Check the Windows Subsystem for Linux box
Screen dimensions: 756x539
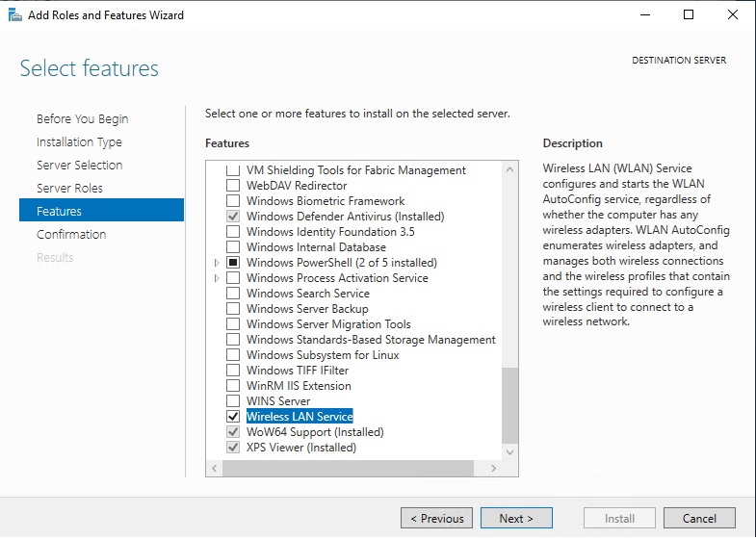coord(233,354)
